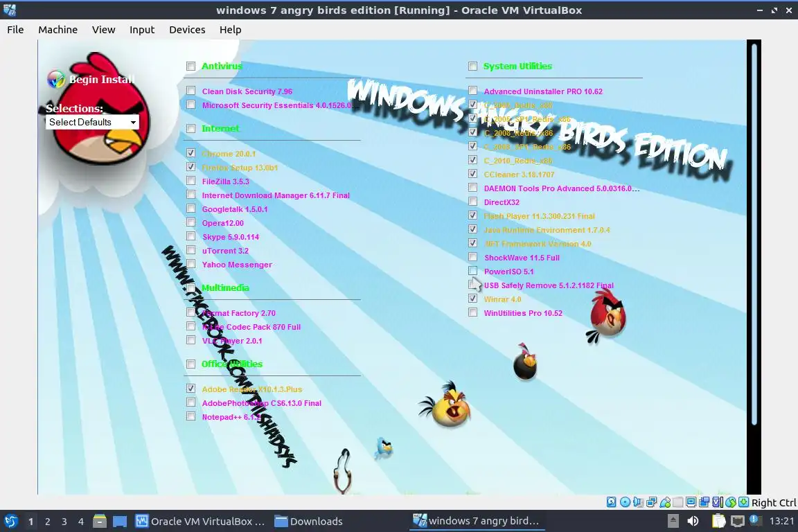Click the mouse integration globe icon
The height and width of the screenshot is (532, 798).
click(x=731, y=502)
